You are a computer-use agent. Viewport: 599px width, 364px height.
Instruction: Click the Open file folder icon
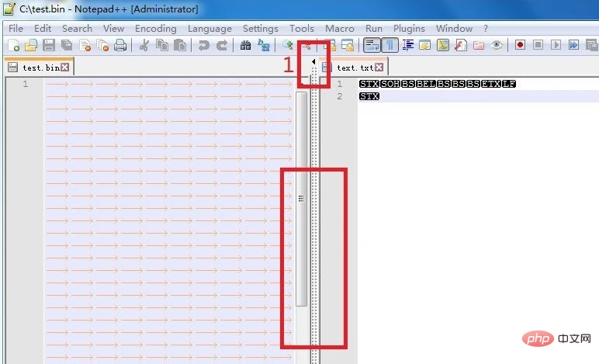(x=31, y=45)
